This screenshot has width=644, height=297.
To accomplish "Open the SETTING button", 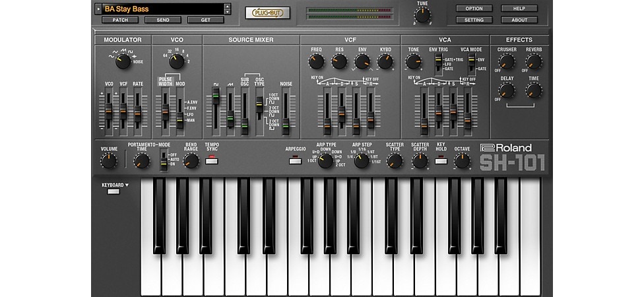I will pos(474,20).
